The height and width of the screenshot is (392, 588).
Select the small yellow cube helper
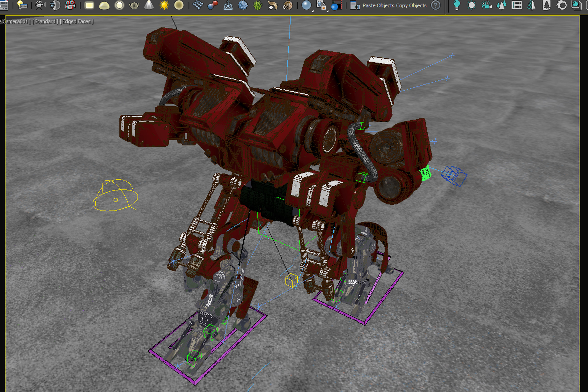[291, 280]
